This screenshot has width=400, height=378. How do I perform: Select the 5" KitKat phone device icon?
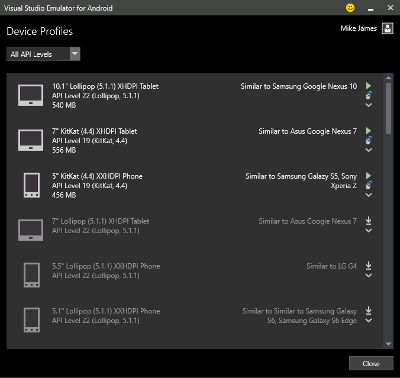coord(32,185)
